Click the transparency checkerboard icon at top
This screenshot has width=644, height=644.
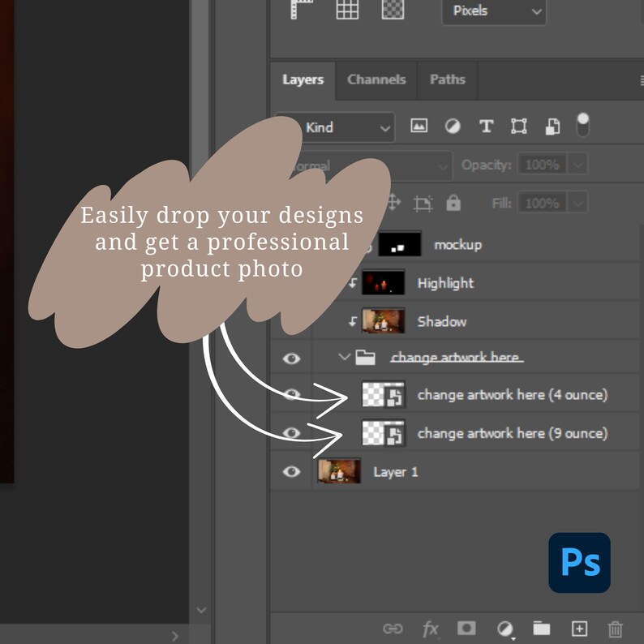point(393,9)
